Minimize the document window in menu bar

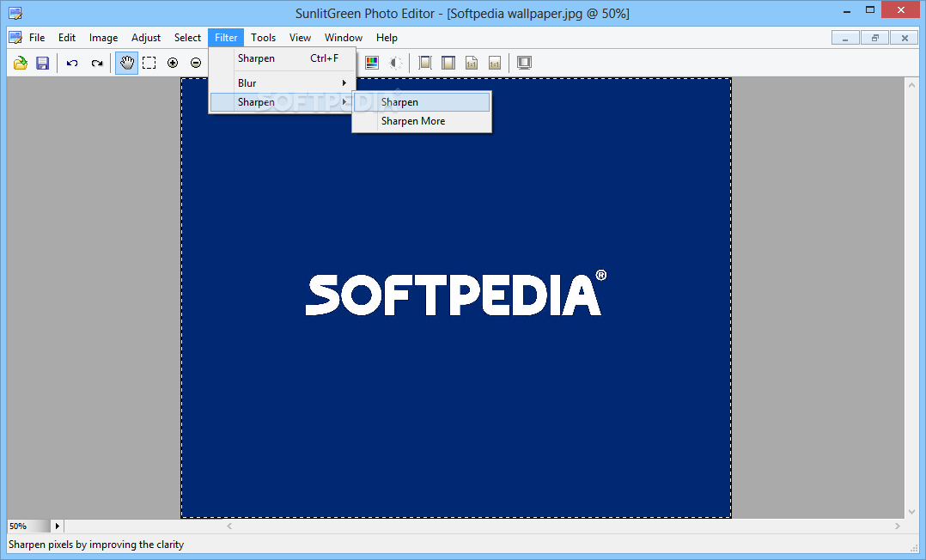click(845, 38)
